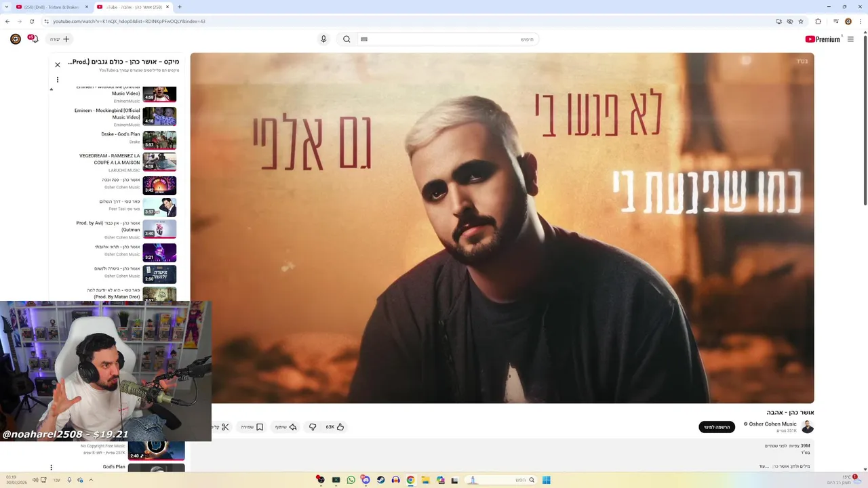Like the video with 63K thumbs up
Image resolution: width=868 pixels, height=488 pixels.
coord(335,427)
